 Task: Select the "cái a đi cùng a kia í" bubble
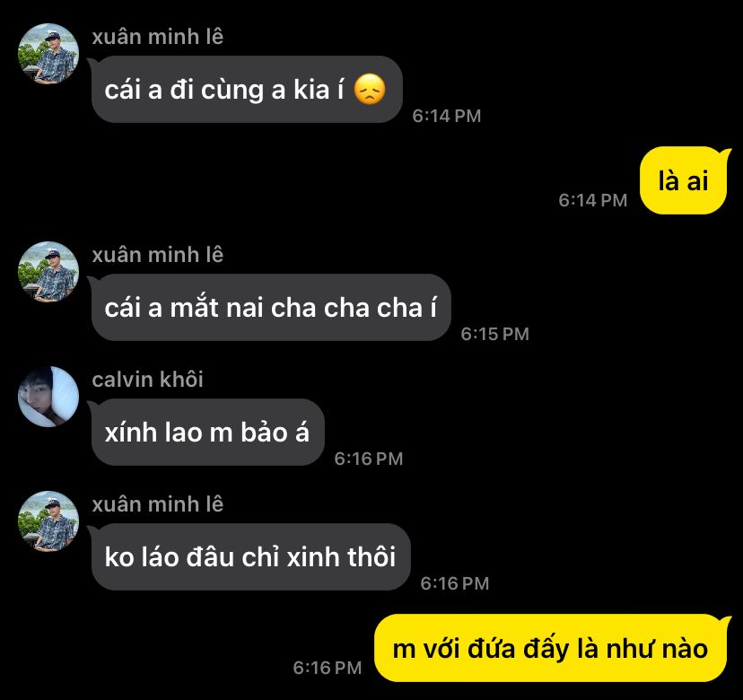(247, 89)
